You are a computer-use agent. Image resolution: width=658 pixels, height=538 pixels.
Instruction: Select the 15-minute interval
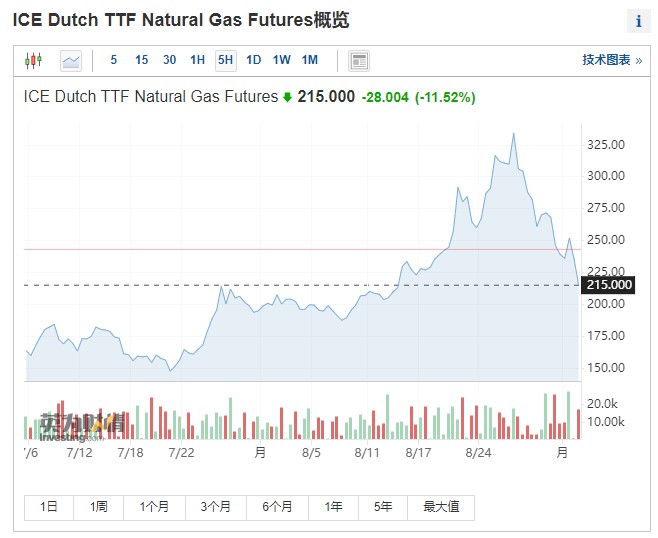point(141,60)
